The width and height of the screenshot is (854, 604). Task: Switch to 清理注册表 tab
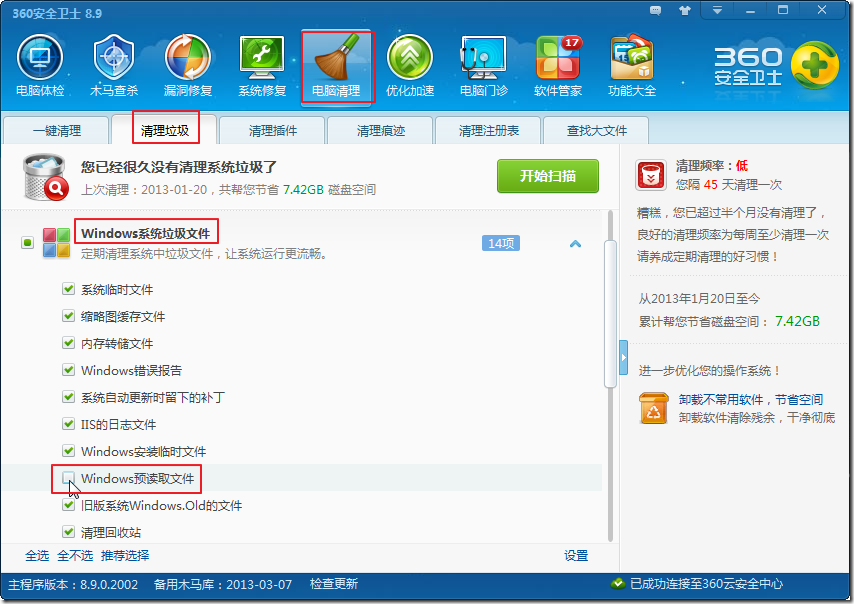point(489,131)
